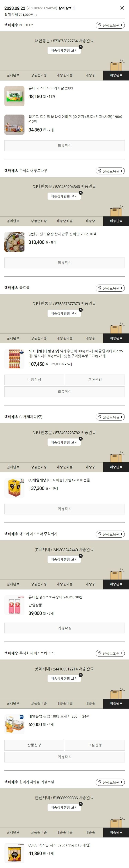Click delivery box icon in CJ제일제당 shipment
129x868 pixels.
116,457
